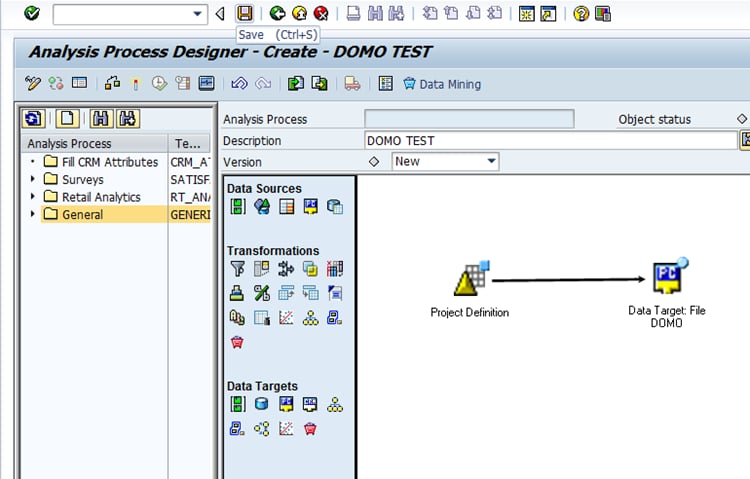The height and width of the screenshot is (479, 750).
Task: Click the green Back arrow icon
Action: click(x=277, y=13)
